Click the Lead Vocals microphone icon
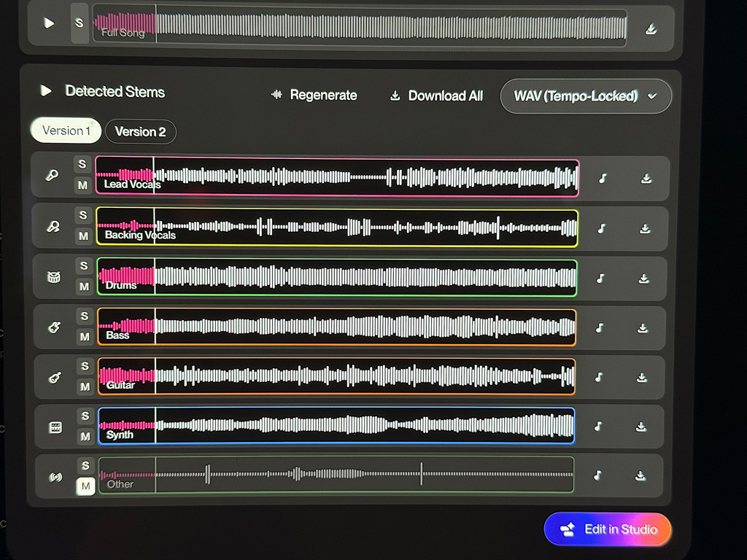This screenshot has height=560, width=747. click(52, 175)
